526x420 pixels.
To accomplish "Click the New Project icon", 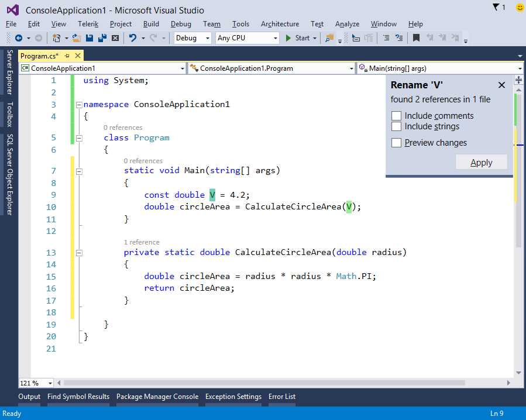I will pyautogui.click(x=57, y=39).
